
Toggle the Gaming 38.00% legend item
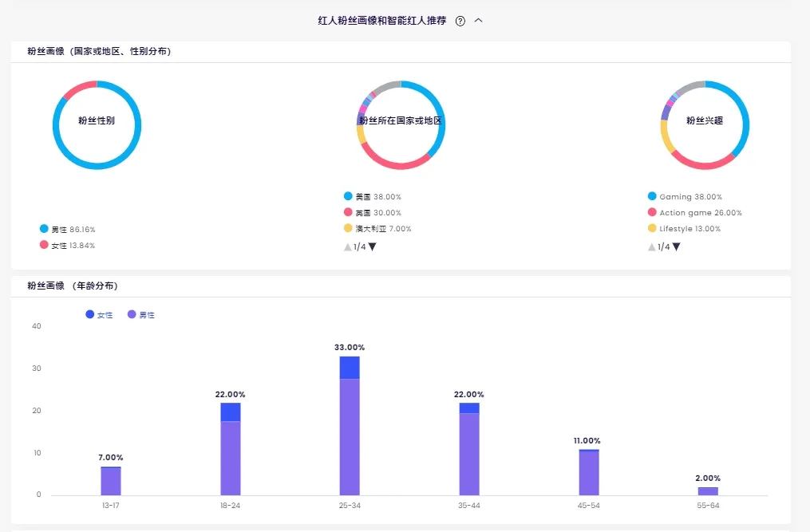pyautogui.click(x=685, y=196)
